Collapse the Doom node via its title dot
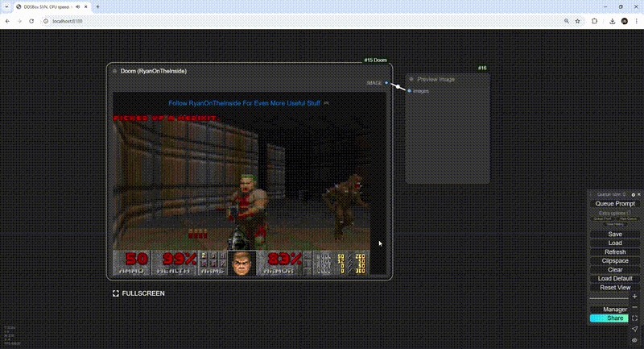The height and width of the screenshot is (349, 644). (114, 71)
